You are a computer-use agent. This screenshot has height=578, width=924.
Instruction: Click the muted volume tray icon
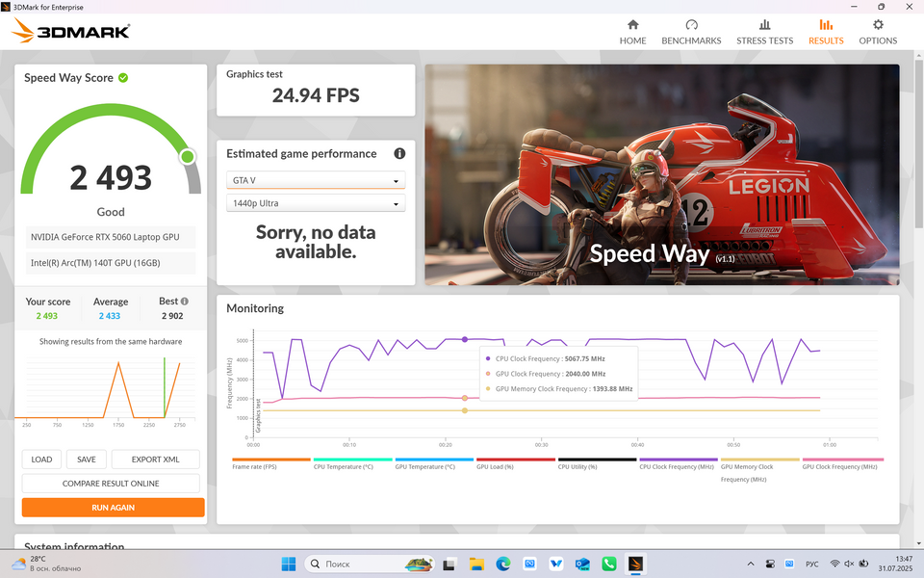[849, 564]
